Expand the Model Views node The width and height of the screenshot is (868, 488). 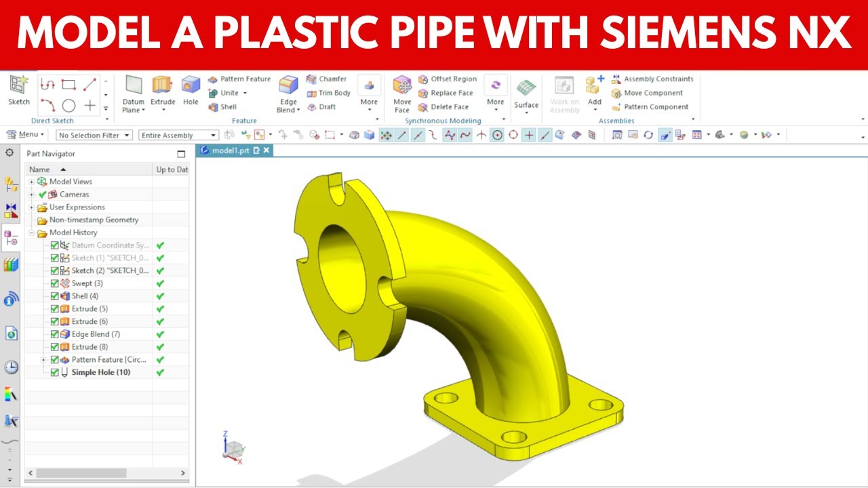[31, 182]
